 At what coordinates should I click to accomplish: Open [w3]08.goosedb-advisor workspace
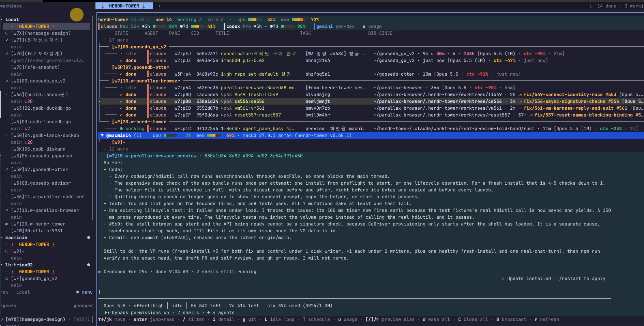(41, 183)
